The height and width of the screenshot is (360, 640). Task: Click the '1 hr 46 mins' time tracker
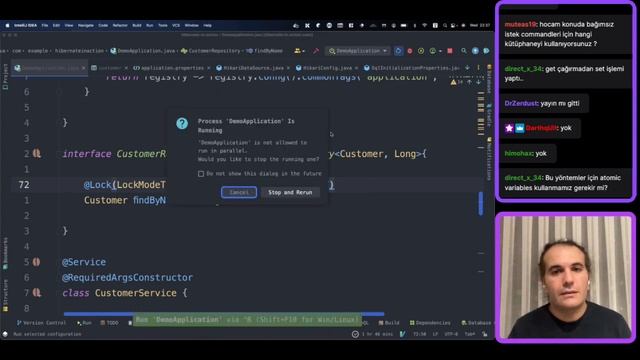pyautogui.click(x=373, y=334)
